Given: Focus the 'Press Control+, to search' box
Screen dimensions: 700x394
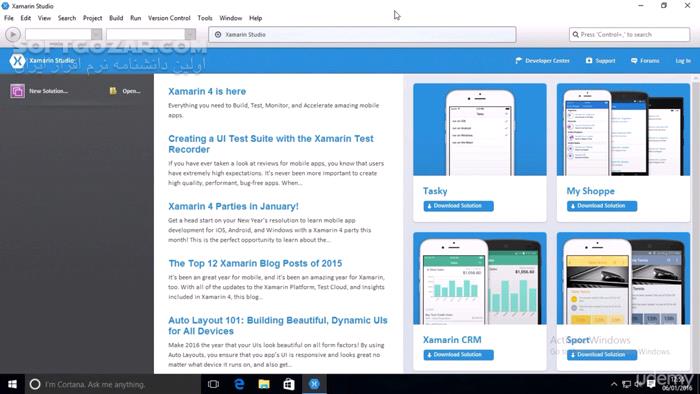Looking at the screenshot, I should 629,34.
